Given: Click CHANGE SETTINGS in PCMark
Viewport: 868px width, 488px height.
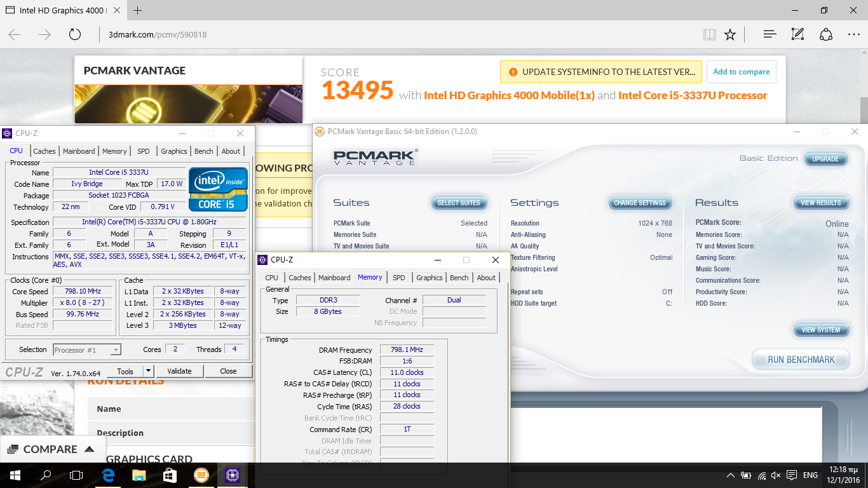Looking at the screenshot, I should [x=640, y=203].
